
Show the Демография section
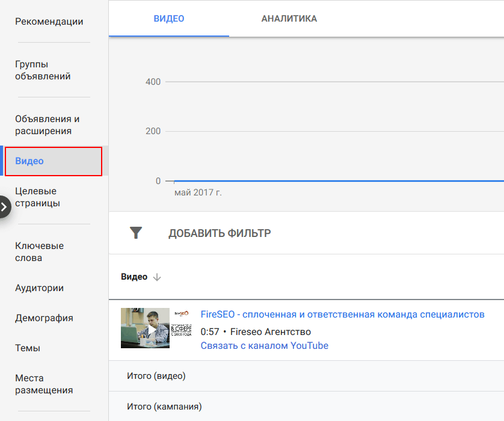(44, 318)
